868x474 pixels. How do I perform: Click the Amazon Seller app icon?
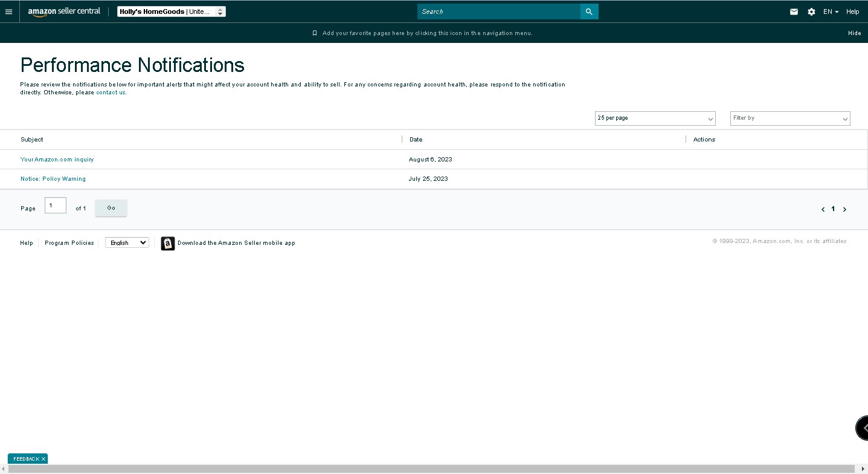click(168, 243)
